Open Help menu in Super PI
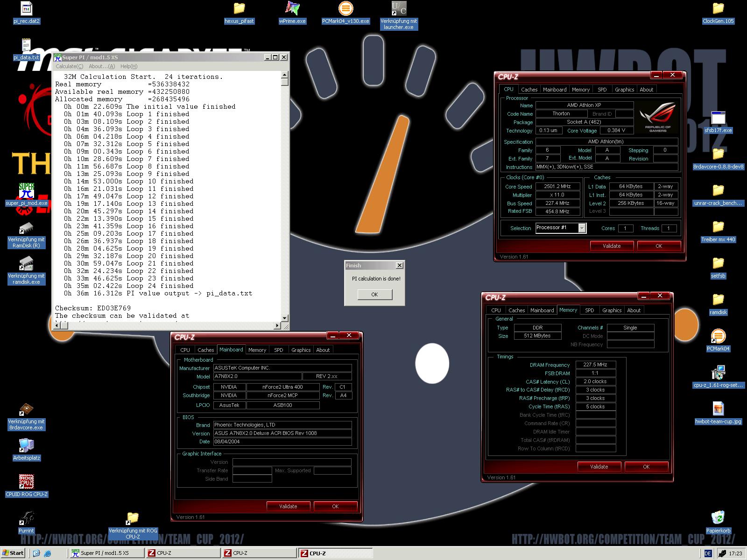Screen dimensions: 747x560 [x=129, y=66]
